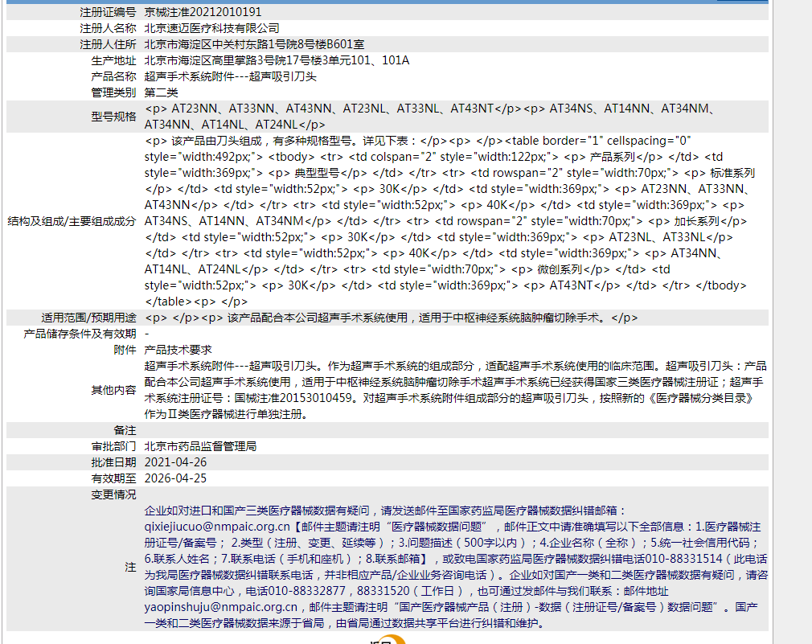The image size is (812, 644).
Task: Click the 适用范围/预期用途 label
Action: point(88,318)
